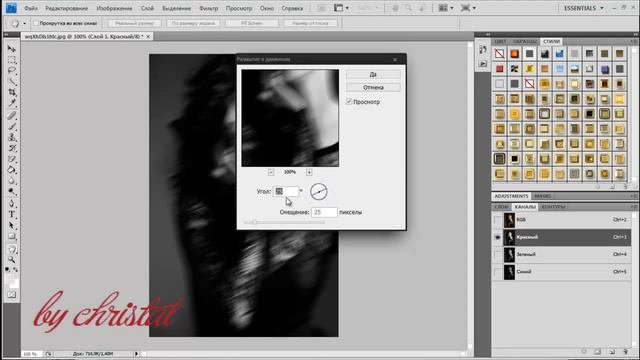Zoom out the dialog preview

(271, 172)
